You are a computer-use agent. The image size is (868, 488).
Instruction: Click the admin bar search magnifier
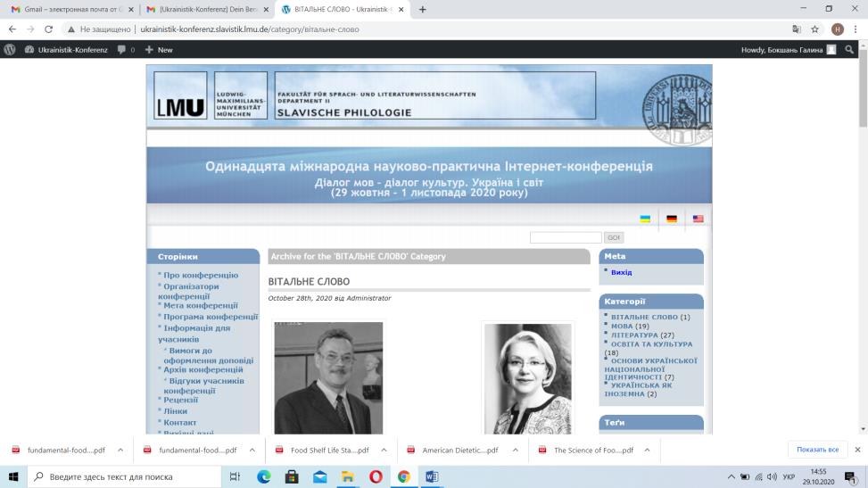click(849, 50)
